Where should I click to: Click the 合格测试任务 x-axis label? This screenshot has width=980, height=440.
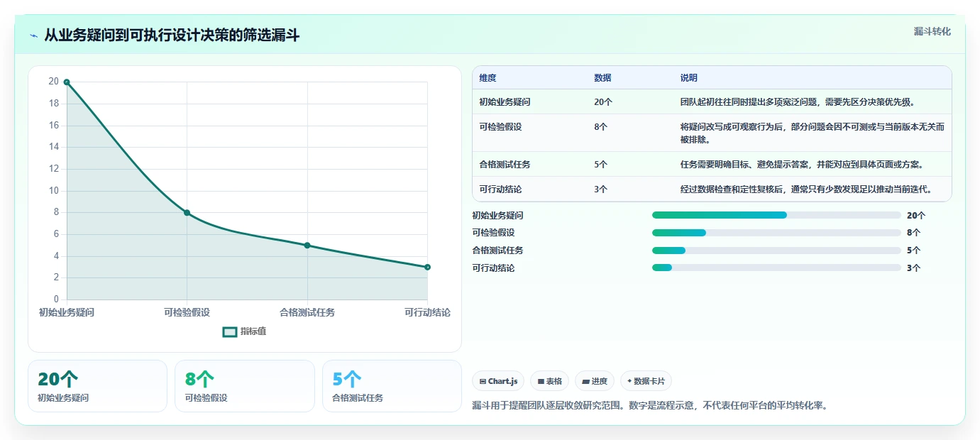tap(307, 312)
